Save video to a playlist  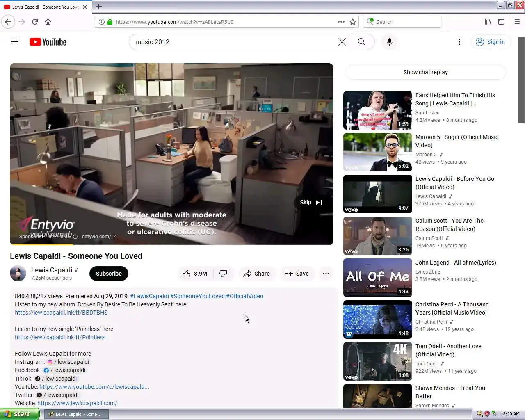point(297,274)
